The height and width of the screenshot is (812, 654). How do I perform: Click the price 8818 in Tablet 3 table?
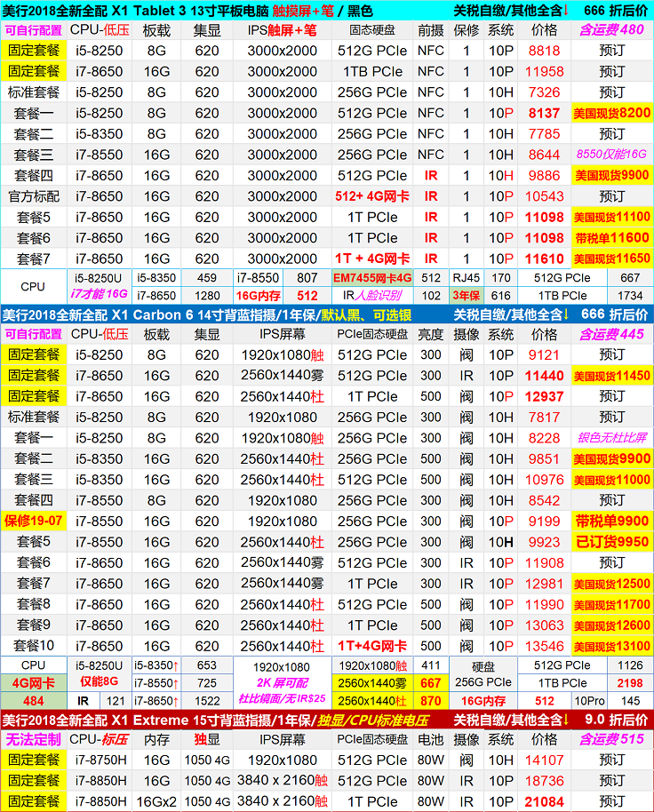coord(544,51)
